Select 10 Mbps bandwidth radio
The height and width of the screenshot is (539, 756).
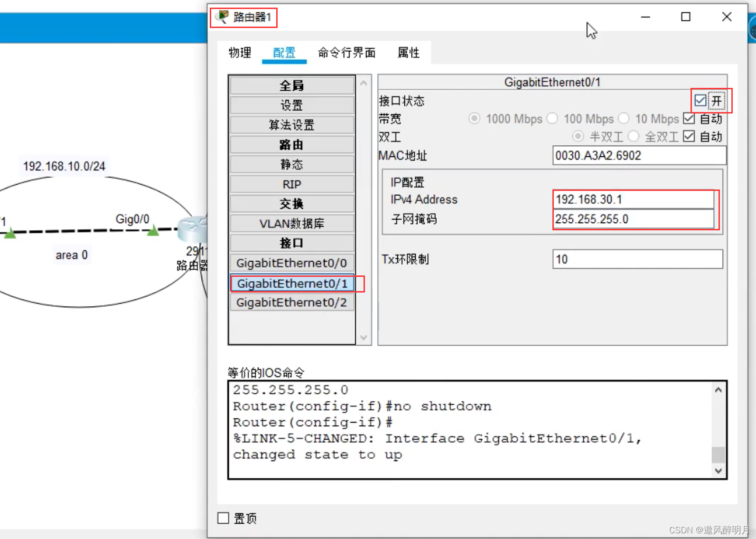624,118
